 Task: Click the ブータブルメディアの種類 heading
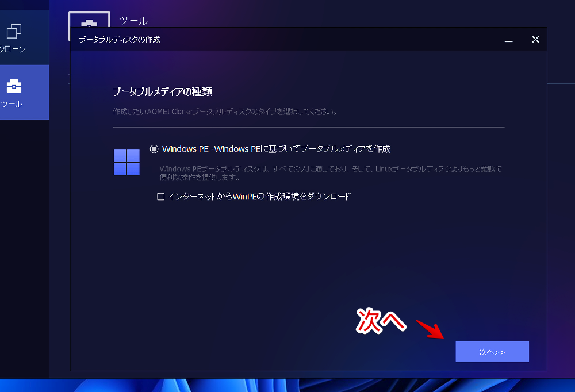click(x=163, y=91)
